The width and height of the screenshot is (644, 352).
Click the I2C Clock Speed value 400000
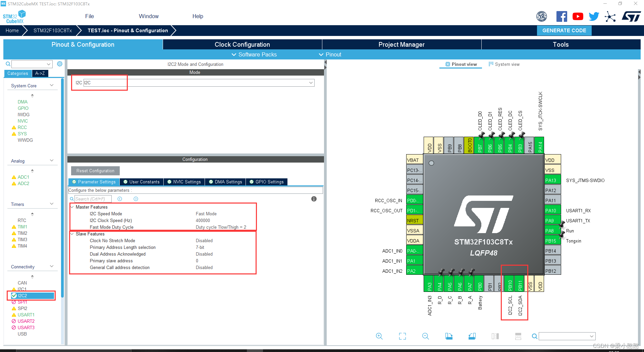[x=203, y=220]
